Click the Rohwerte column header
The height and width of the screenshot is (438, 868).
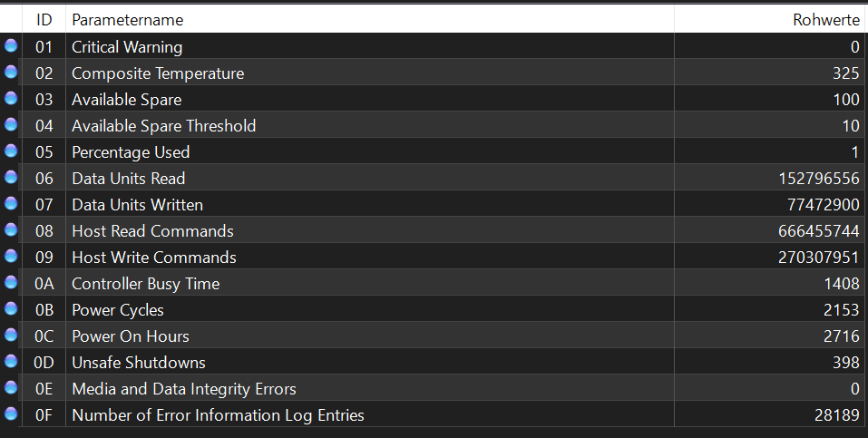(x=825, y=19)
